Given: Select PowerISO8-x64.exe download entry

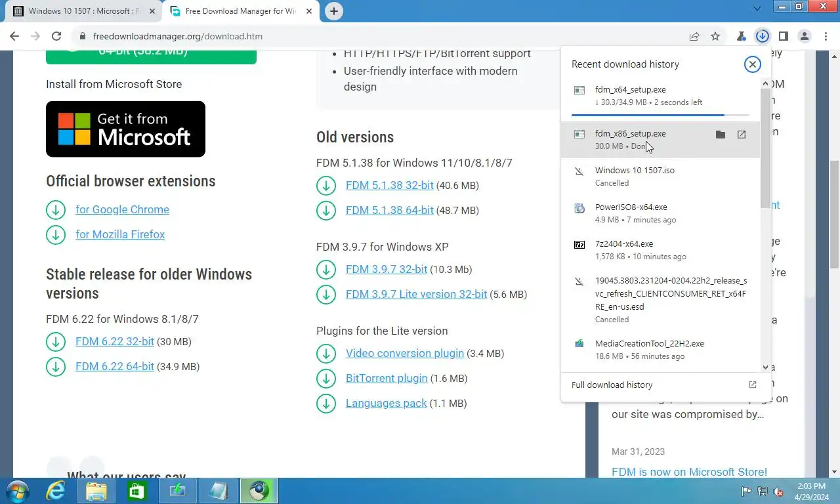Looking at the screenshot, I should coord(660,213).
